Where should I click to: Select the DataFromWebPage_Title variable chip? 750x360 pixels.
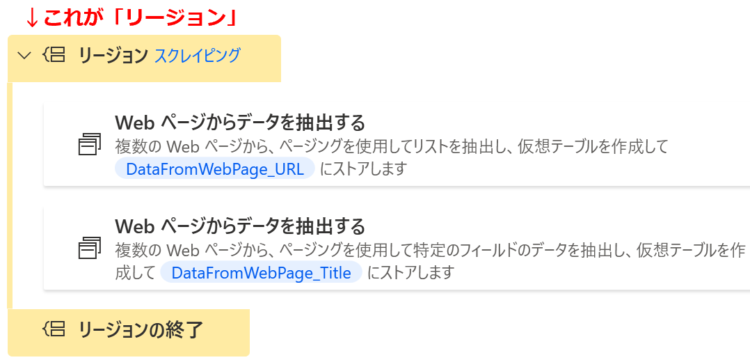pos(261,273)
